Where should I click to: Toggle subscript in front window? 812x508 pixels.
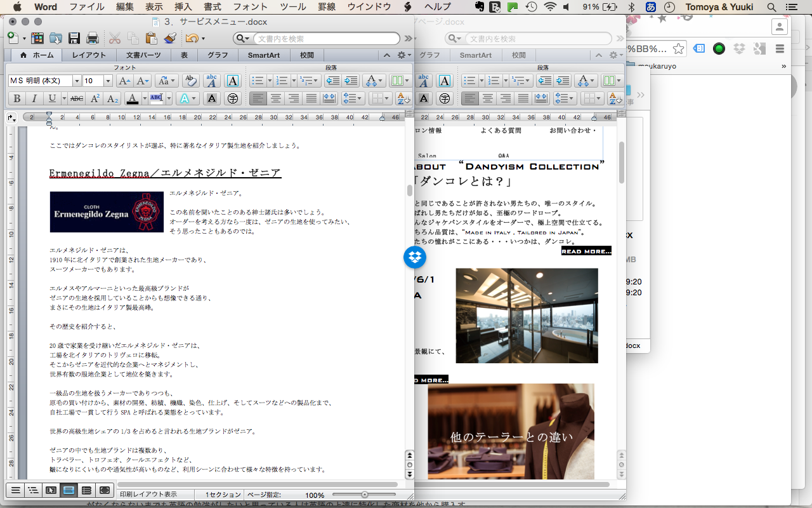(x=112, y=98)
